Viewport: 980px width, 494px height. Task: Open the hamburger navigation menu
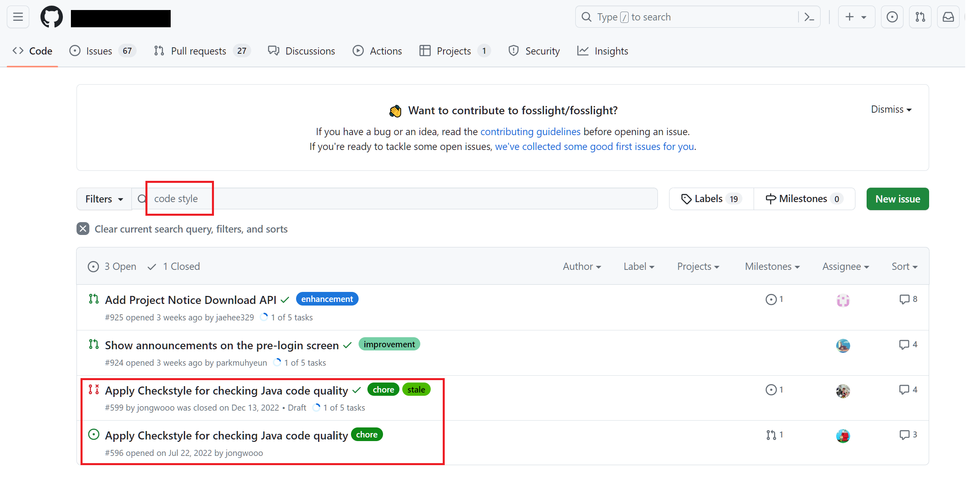click(18, 17)
